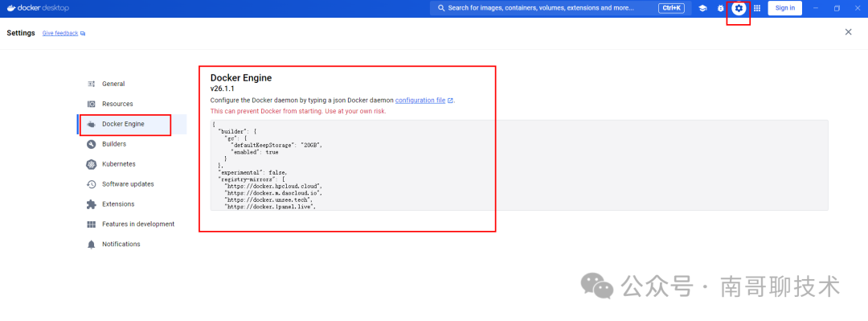
Task: Click the Software updates clock icon
Action: point(92,184)
